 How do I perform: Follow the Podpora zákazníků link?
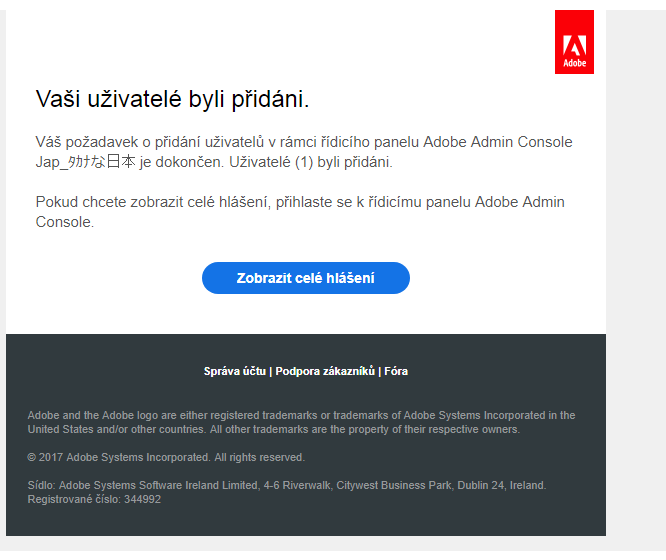click(x=325, y=371)
